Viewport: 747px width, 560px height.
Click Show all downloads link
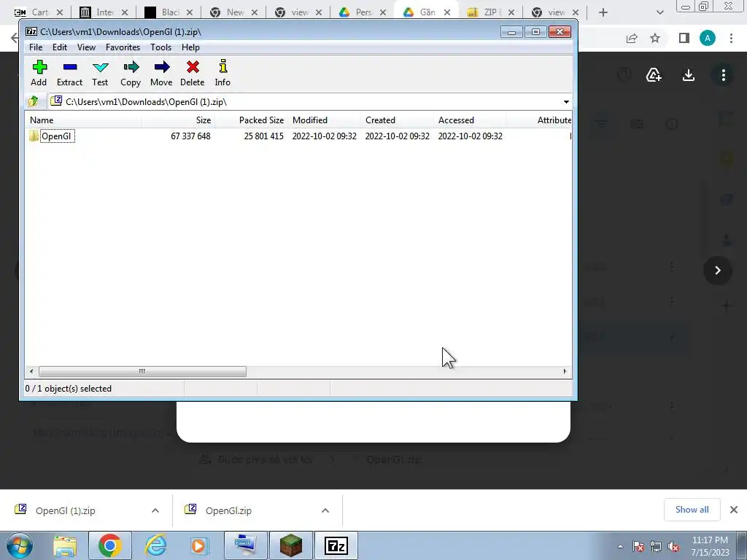click(x=692, y=510)
